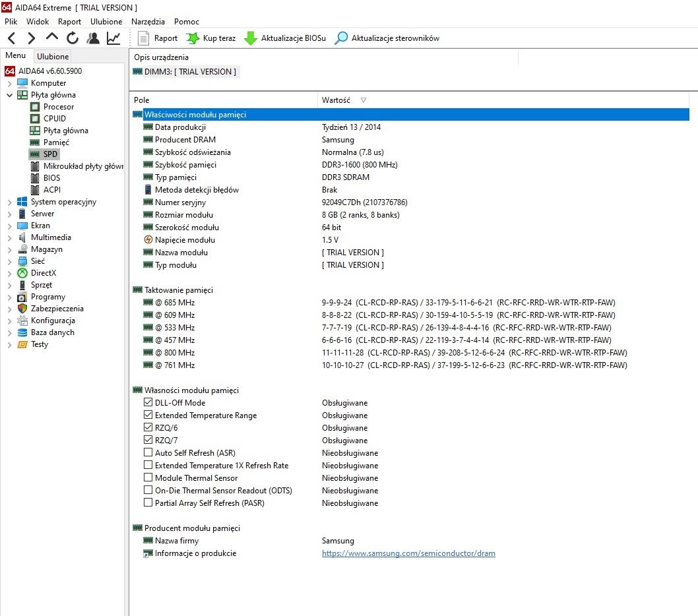Select the ACPI chip icon

click(x=35, y=189)
